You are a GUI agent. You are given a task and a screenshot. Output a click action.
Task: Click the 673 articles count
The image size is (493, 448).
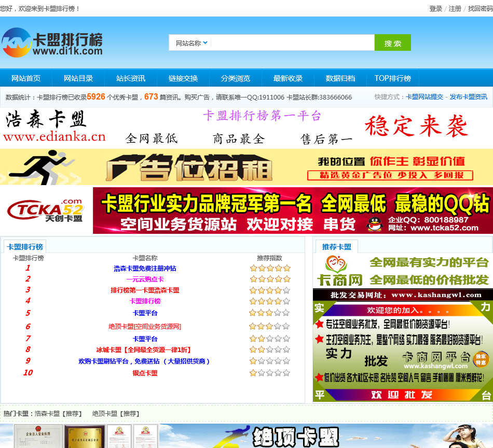(x=151, y=96)
